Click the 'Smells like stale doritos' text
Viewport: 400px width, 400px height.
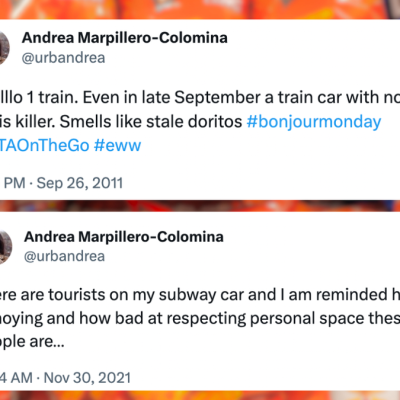click(x=151, y=122)
